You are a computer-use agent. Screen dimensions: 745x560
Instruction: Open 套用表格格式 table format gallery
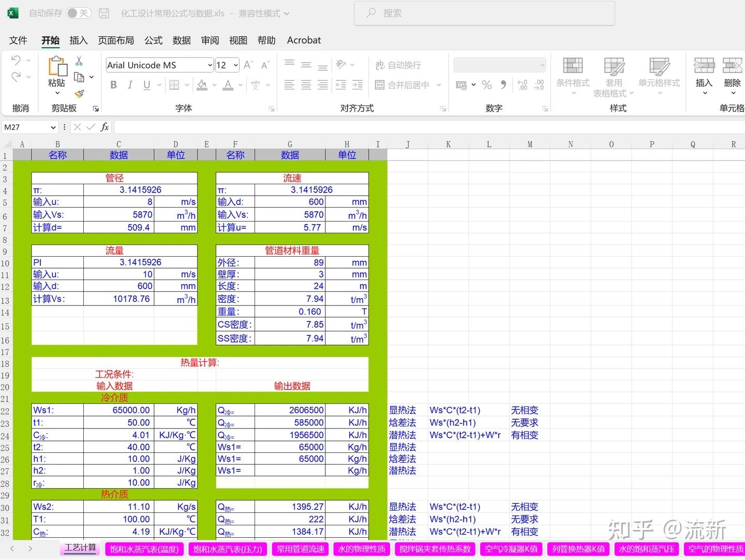coord(614,77)
